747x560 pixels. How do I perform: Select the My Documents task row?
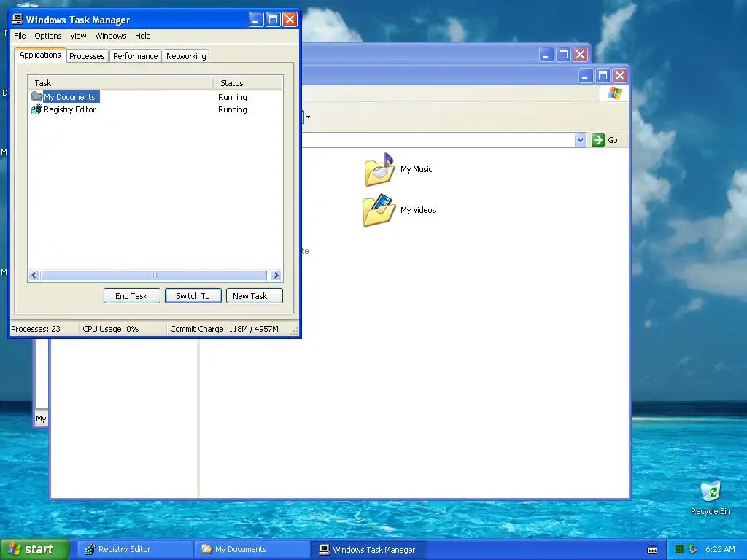coord(155,97)
